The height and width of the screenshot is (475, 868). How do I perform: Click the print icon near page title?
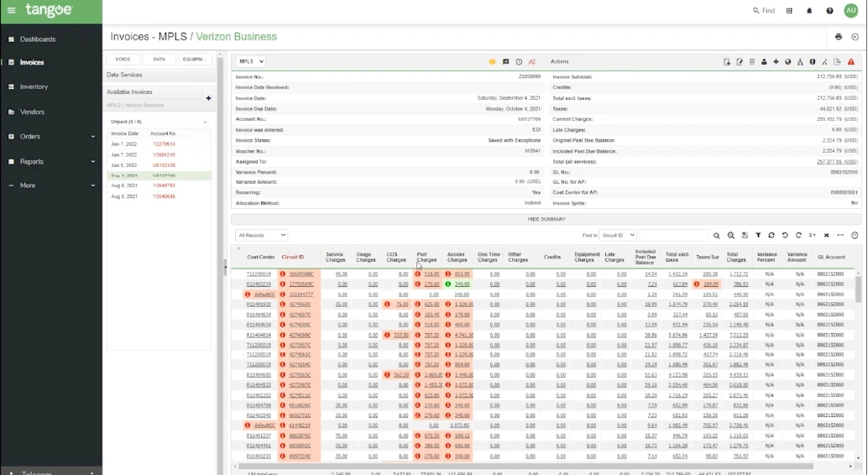click(838, 37)
